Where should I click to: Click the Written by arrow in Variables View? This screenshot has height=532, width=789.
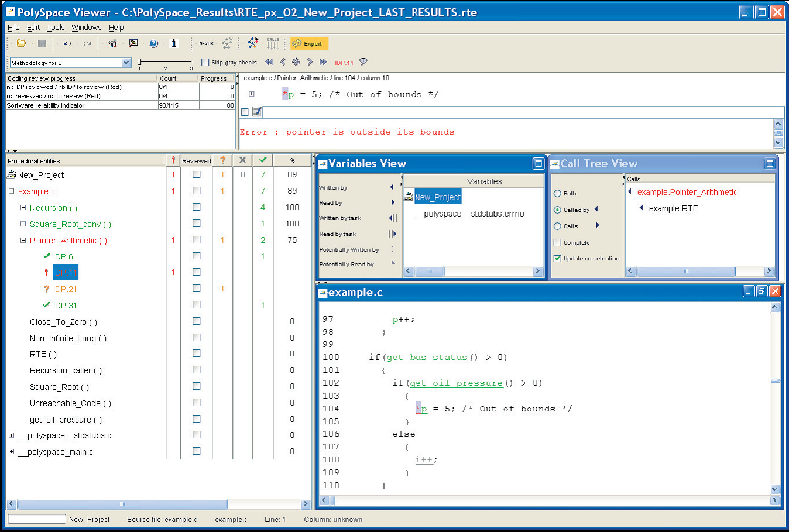click(392, 187)
